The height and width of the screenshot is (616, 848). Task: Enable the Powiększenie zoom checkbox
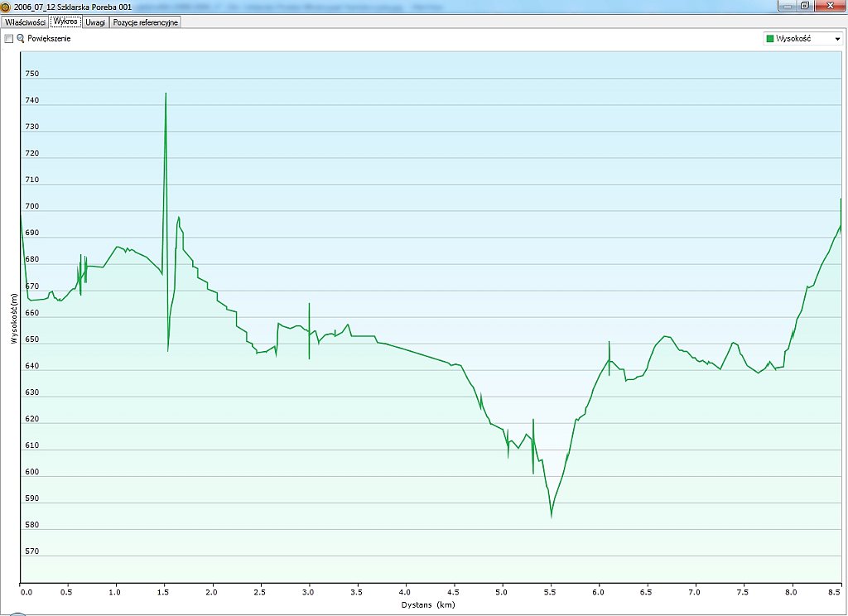click(x=9, y=39)
